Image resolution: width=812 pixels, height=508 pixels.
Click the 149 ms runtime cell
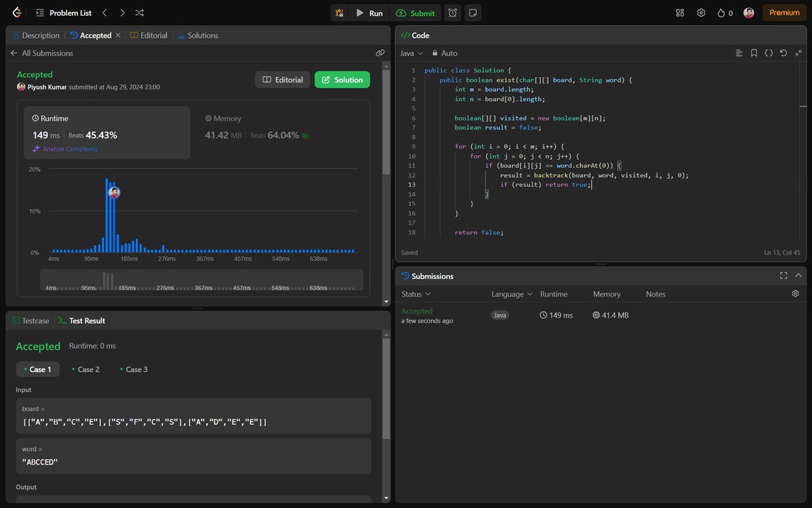click(x=556, y=315)
